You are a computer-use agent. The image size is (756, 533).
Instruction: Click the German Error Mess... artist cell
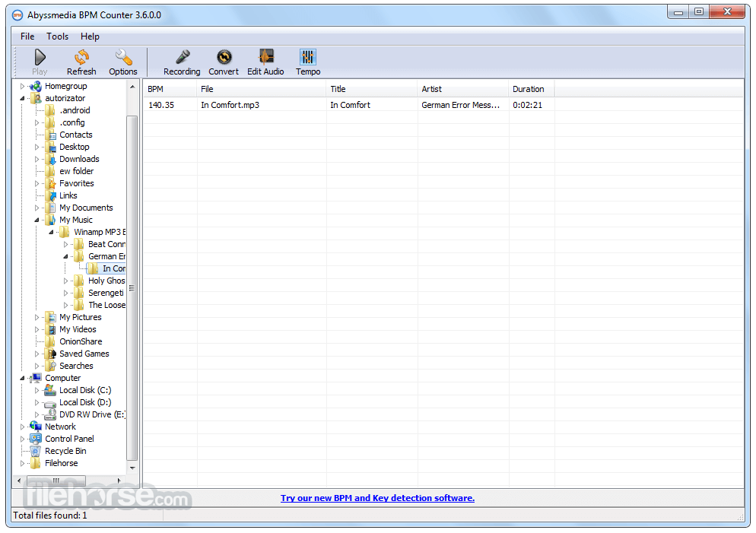click(x=460, y=105)
